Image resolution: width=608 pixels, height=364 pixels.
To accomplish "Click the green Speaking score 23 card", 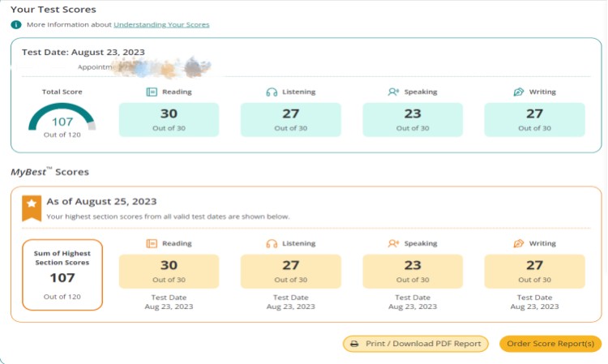I will (x=413, y=119).
